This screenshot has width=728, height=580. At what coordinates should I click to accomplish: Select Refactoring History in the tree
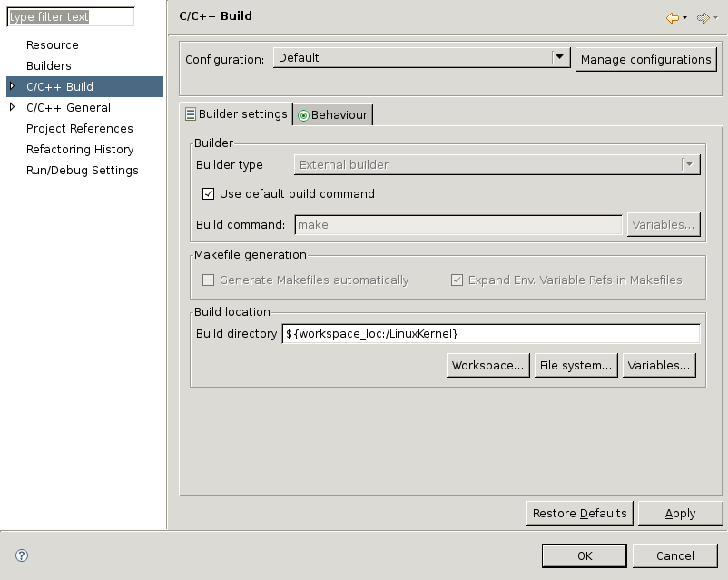80,149
